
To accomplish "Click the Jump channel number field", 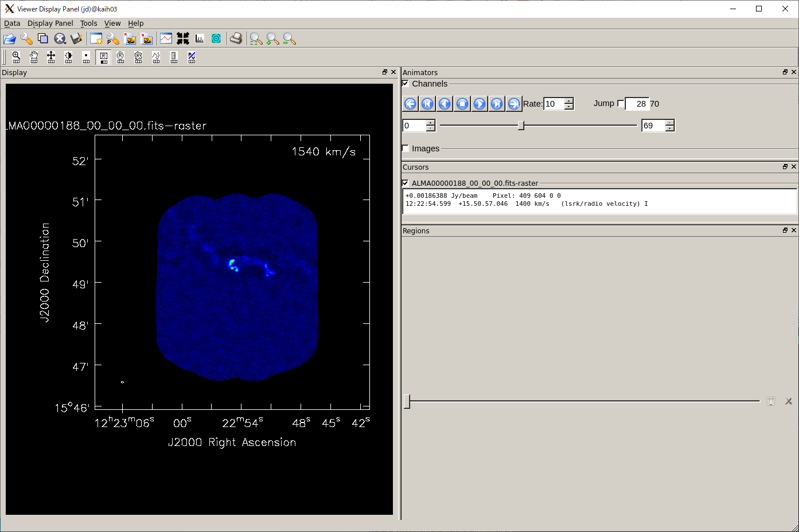I will tap(637, 104).
